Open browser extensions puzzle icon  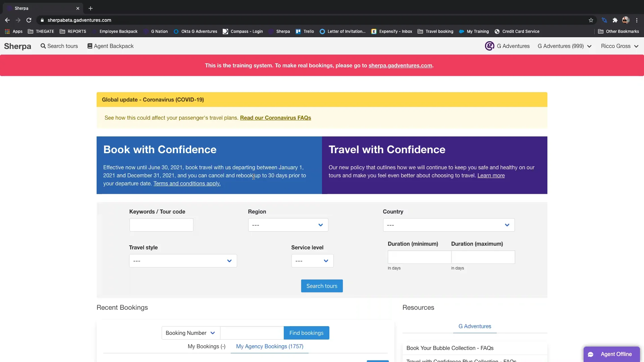[615, 20]
